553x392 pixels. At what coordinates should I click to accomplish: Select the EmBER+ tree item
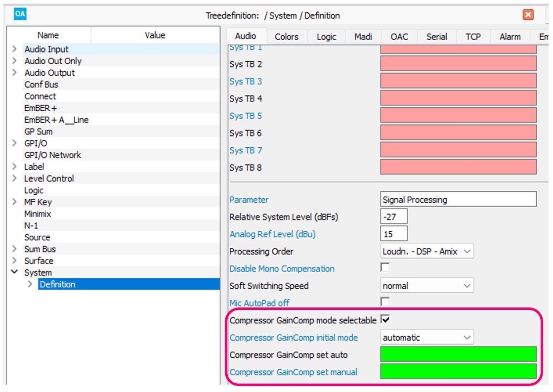click(x=41, y=108)
